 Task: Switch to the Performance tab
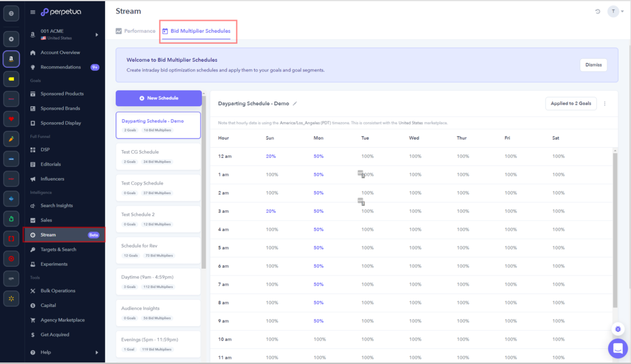point(136,31)
